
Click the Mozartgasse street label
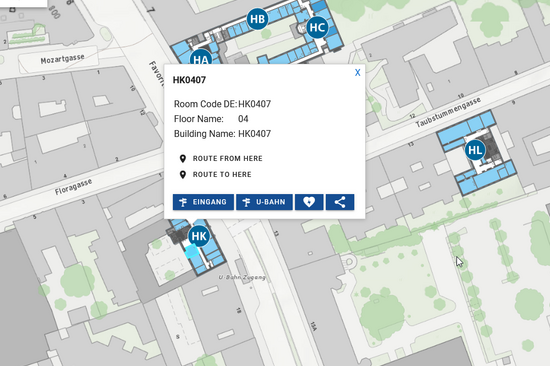point(62,59)
